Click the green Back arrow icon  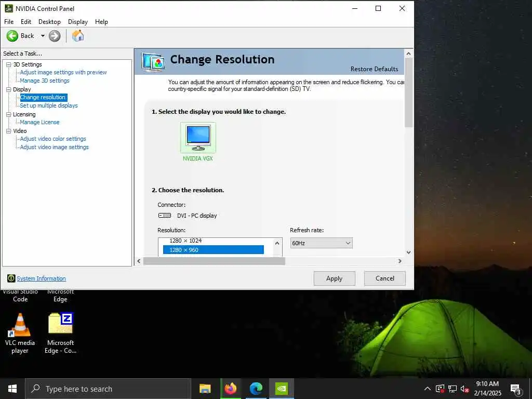tap(12, 36)
